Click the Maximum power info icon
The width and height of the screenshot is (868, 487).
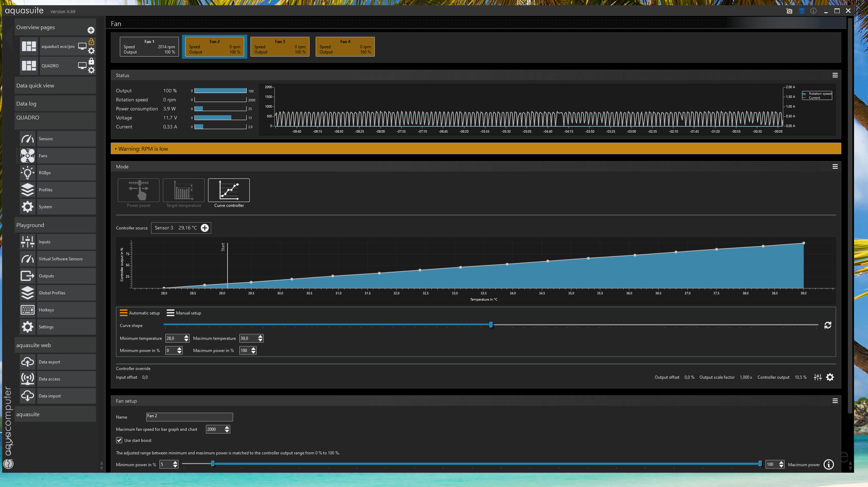[x=829, y=464]
